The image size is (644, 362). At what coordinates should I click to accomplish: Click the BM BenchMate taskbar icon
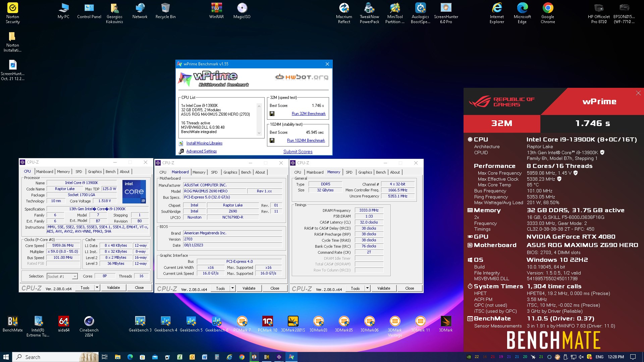tap(267, 357)
